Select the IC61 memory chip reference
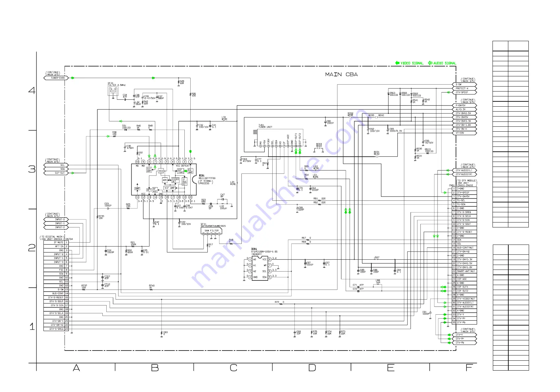Image resolution: width=560 pixels, height=392 pixels. coord(254,249)
